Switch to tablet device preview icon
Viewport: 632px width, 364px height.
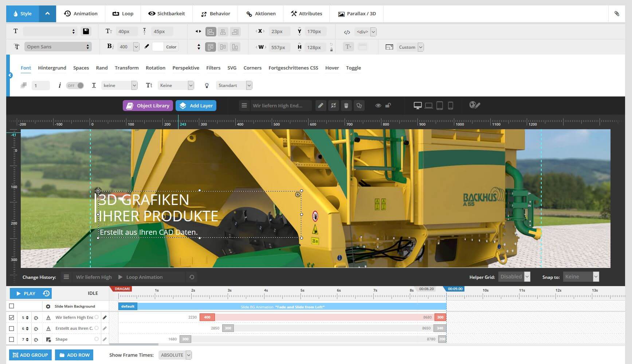tap(440, 106)
